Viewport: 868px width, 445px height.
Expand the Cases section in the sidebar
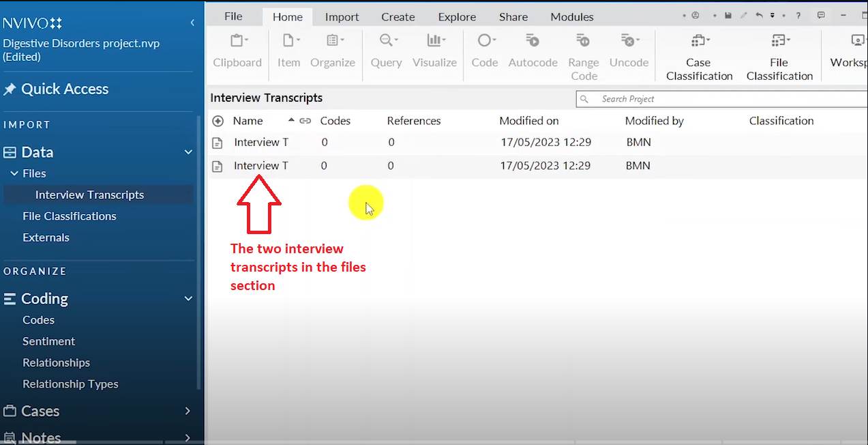tap(187, 411)
